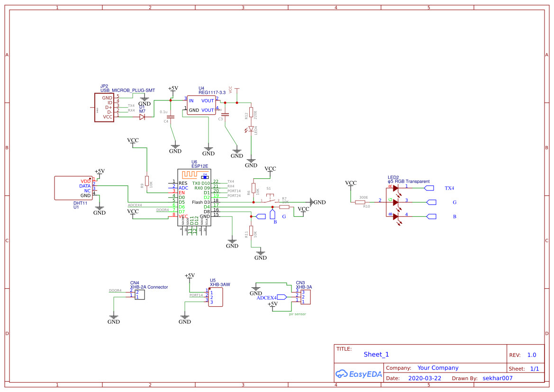Select the green diode of RGB LED2
554x392 pixels.
(x=396, y=202)
